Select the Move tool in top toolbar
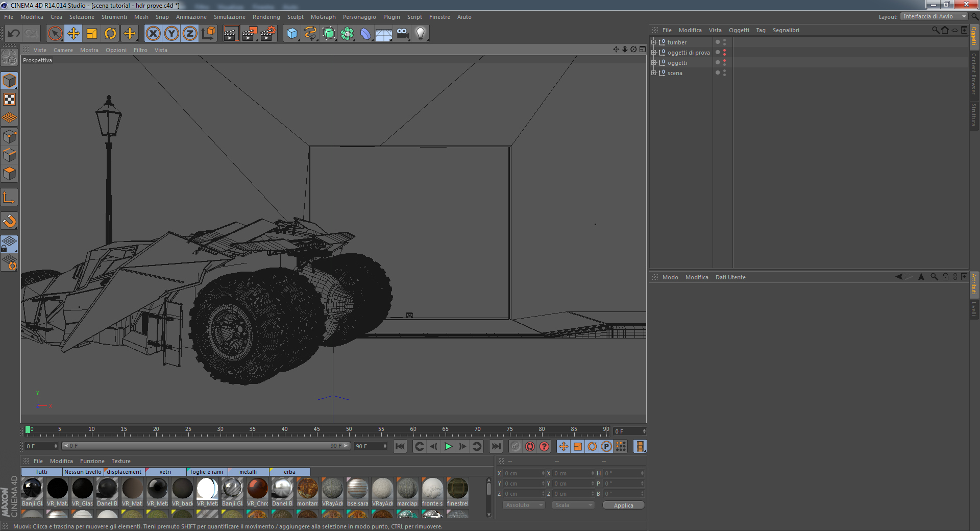This screenshot has height=531, width=980. (x=73, y=34)
